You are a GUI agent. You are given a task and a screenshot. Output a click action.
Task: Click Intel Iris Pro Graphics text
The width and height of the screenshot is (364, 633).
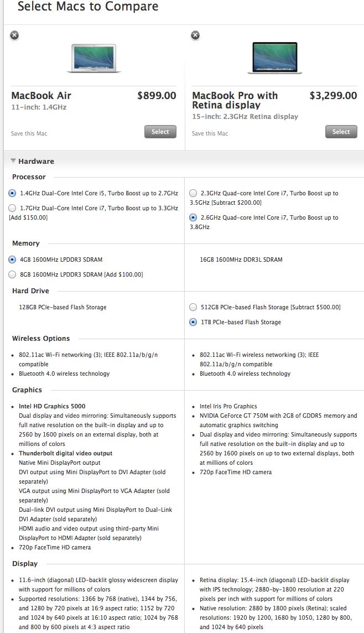228,407
